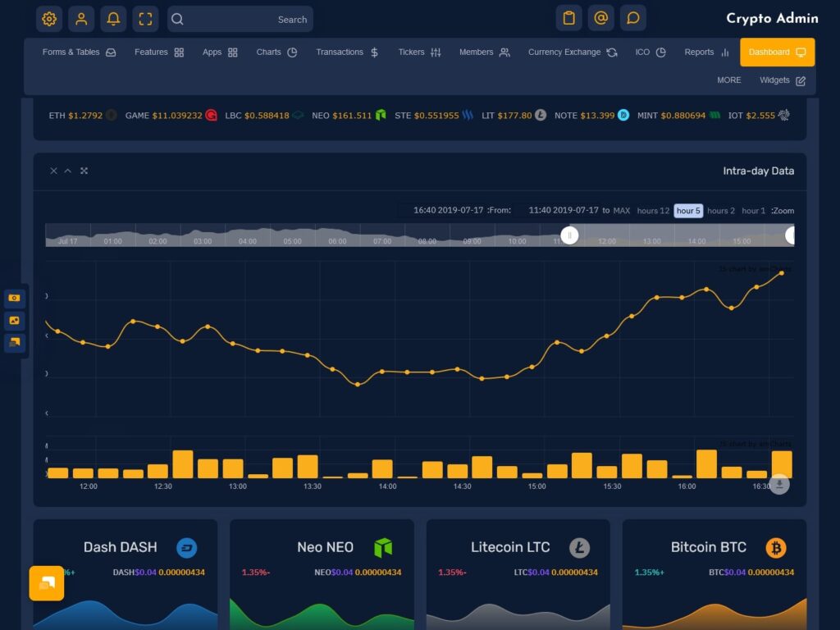This screenshot has height=630, width=840.
Task: Click the fullscreen expand icon in header
Action: (x=144, y=18)
